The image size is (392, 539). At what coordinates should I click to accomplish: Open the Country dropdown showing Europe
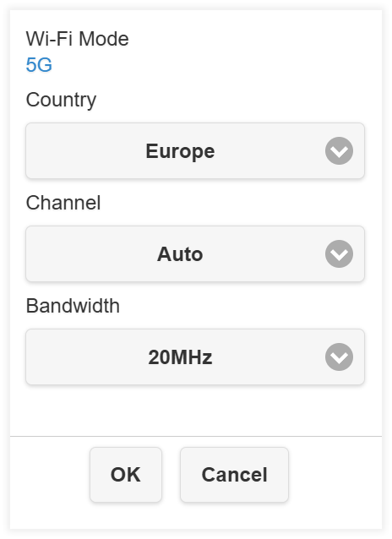(x=195, y=150)
